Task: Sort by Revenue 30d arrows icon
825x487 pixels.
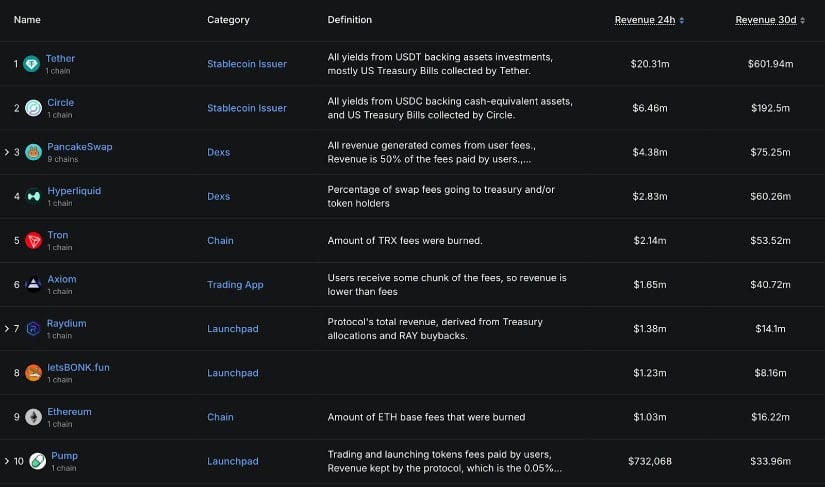Action: [x=802, y=21]
